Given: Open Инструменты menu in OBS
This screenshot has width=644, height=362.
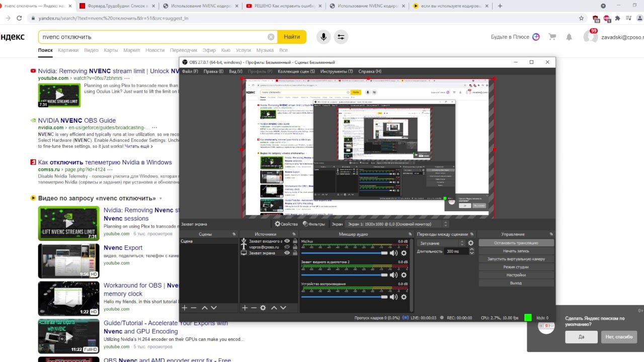Looking at the screenshot, I should (337, 71).
